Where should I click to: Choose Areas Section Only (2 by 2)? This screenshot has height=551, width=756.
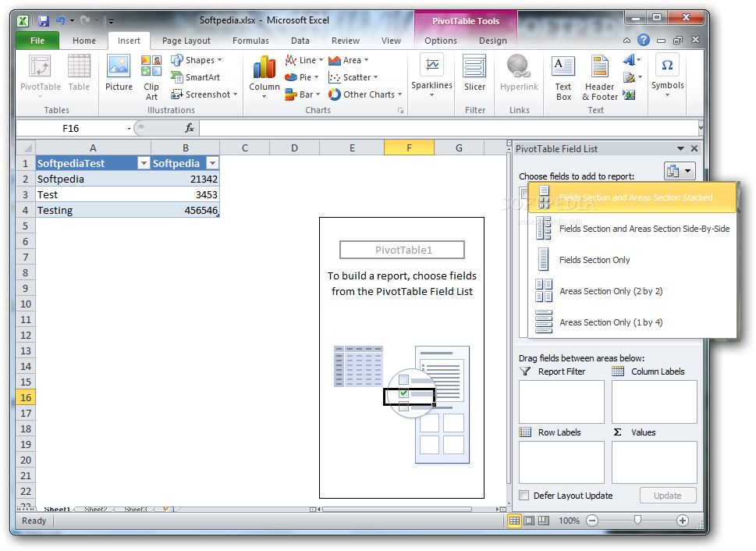pos(633,291)
